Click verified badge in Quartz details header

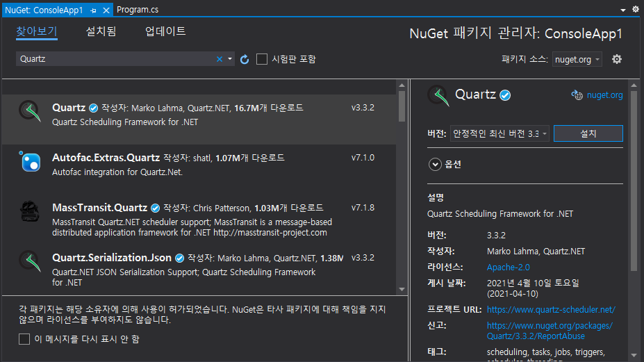[505, 95]
